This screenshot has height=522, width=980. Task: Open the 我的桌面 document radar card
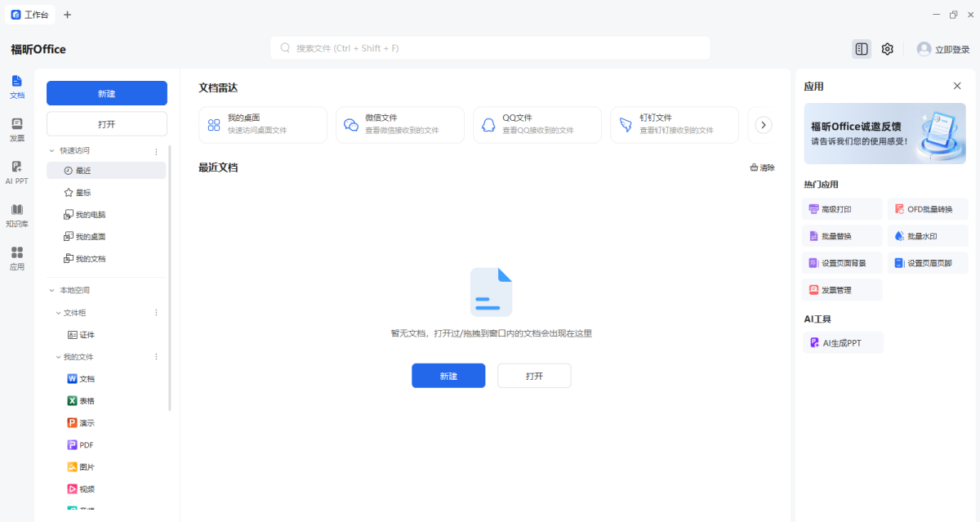coord(262,125)
